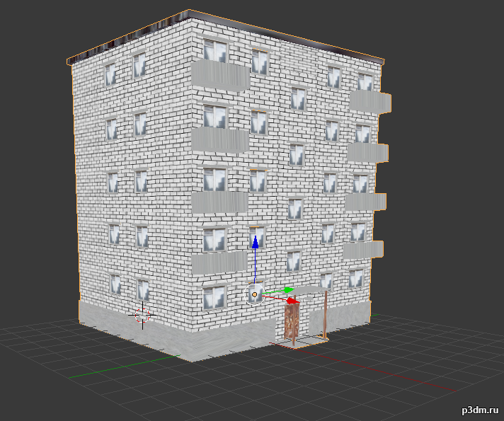
Task: Open the p3dm.ru watermark link
Action: click(479, 410)
